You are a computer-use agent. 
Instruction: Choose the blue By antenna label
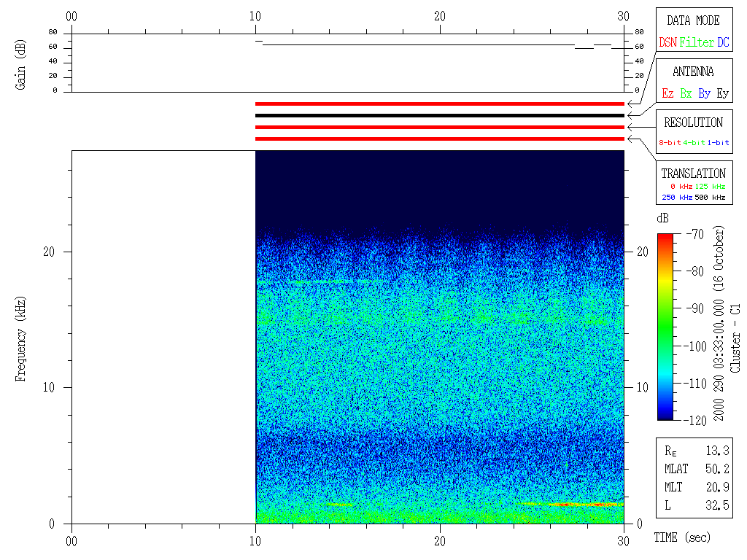704,94
